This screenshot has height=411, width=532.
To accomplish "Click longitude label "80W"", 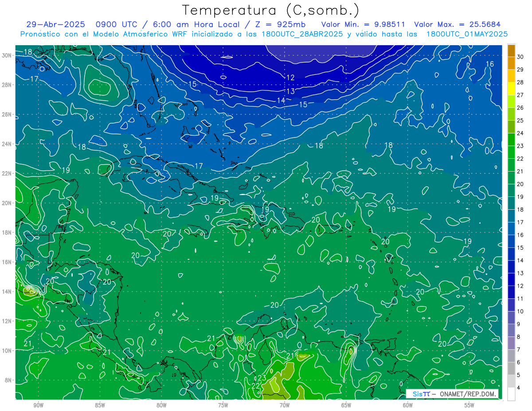I will 161,405.
